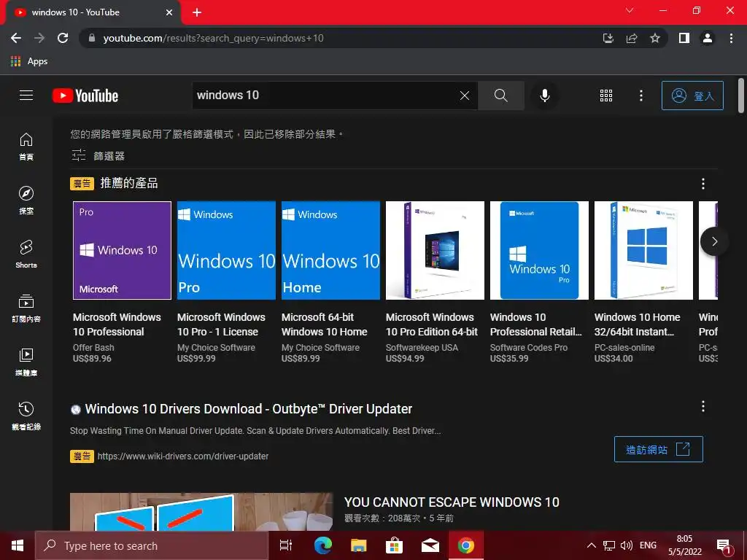747x560 pixels.
Task: Open Subscriptions in the sidebar
Action: tap(26, 308)
